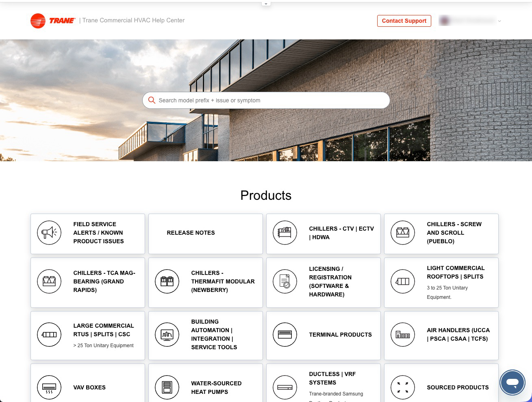532x402 pixels.
Task: Click the VAV Boxes icon
Action: [49, 387]
